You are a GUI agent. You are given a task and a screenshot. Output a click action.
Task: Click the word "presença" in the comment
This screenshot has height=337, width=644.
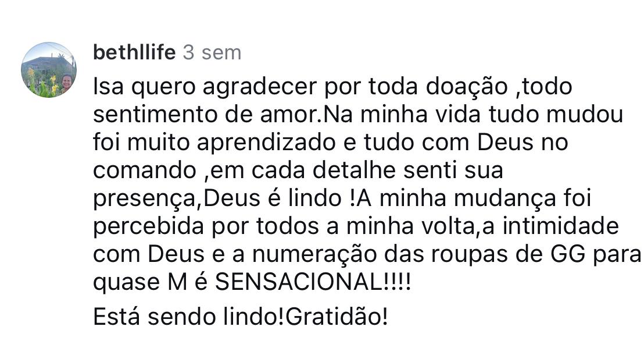tap(145, 199)
